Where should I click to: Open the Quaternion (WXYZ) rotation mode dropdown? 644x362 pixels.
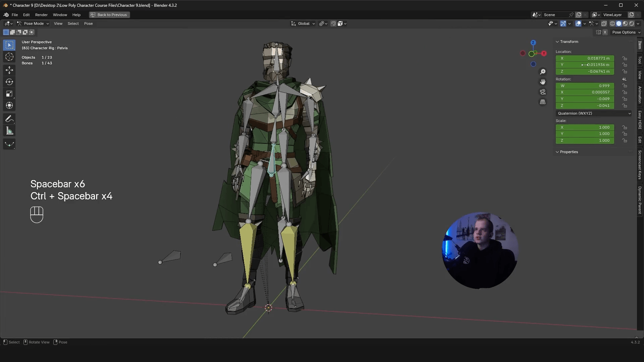[x=594, y=113]
